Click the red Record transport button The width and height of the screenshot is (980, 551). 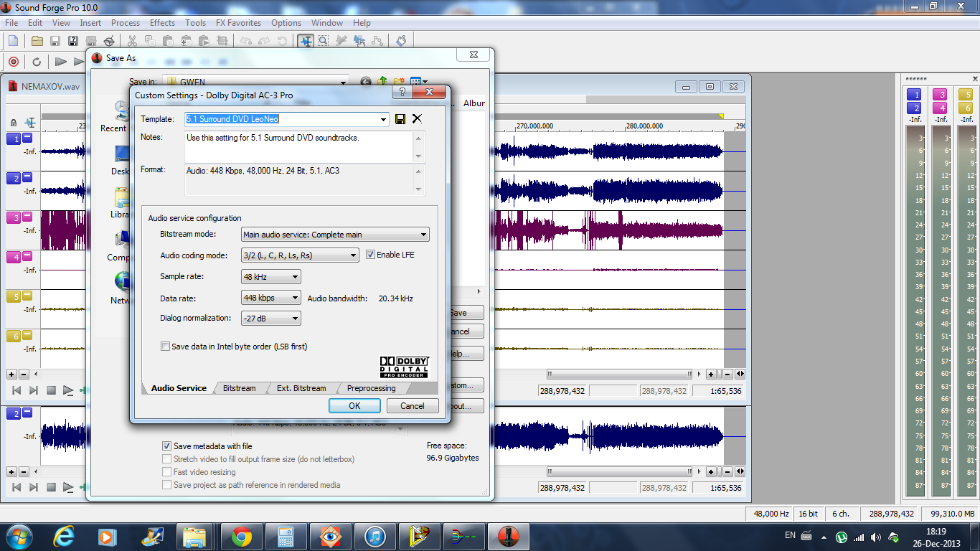[x=14, y=62]
